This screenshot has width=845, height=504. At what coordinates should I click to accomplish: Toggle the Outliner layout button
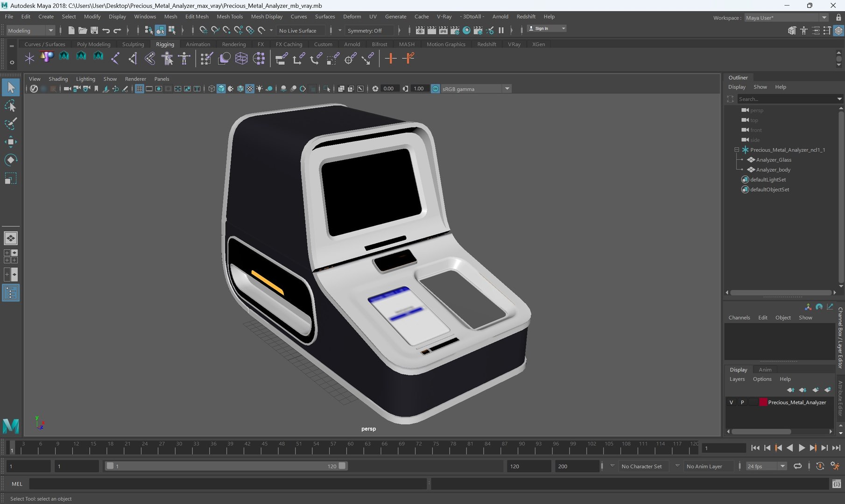11,293
